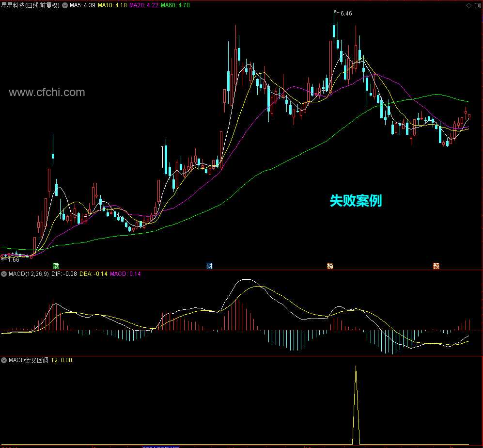483x448 pixels.
Task: Click the orange 预 event marker
Action: tap(436, 266)
